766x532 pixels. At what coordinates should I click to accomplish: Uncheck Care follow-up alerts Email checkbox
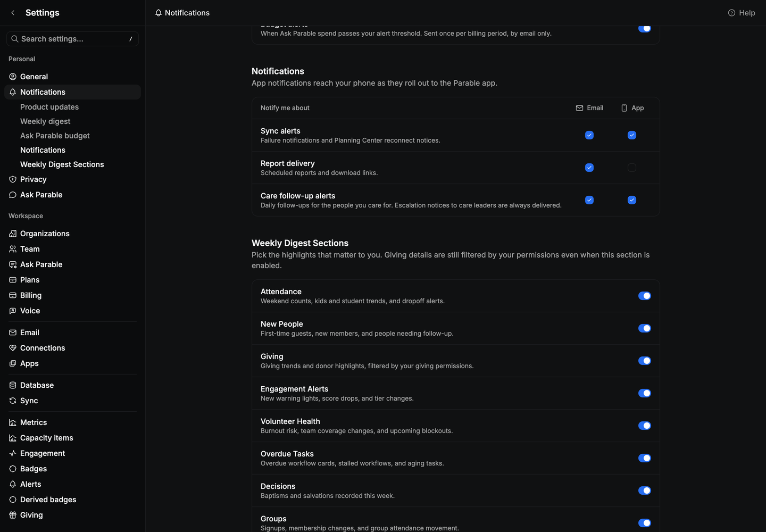point(589,200)
